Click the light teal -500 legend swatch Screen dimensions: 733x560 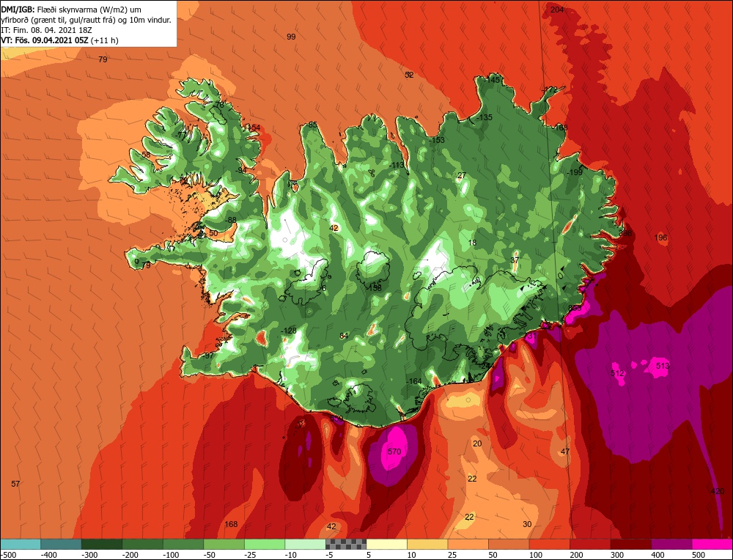[x=21, y=544]
